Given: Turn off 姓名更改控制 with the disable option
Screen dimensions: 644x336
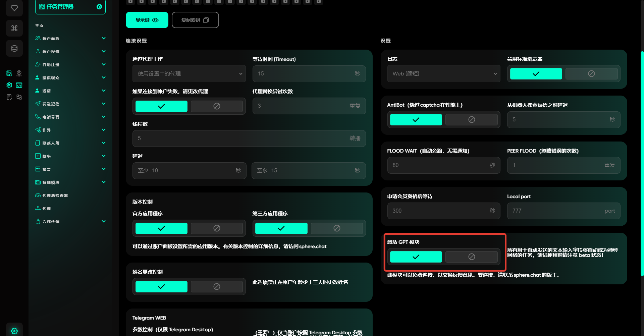Looking at the screenshot, I should pyautogui.click(x=217, y=287).
